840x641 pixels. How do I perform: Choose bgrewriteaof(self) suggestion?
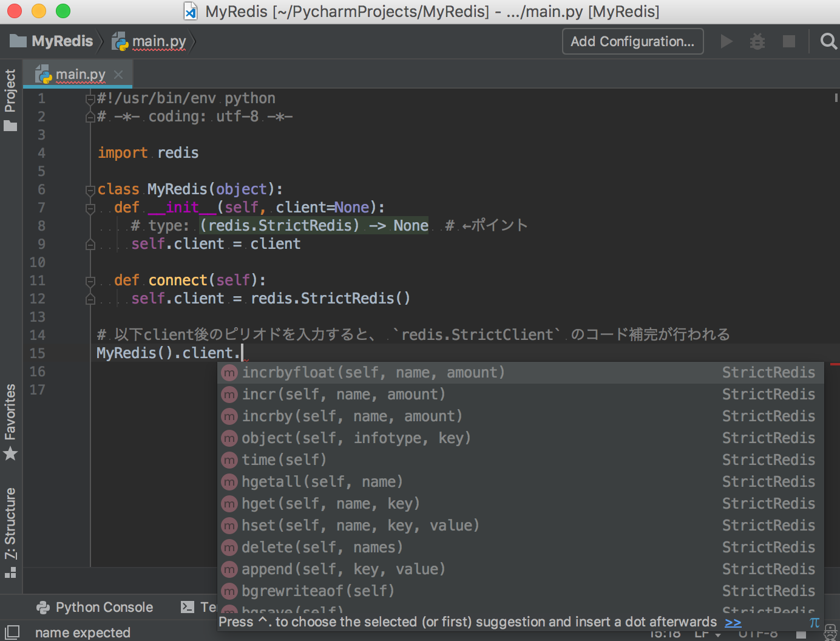click(x=520, y=591)
